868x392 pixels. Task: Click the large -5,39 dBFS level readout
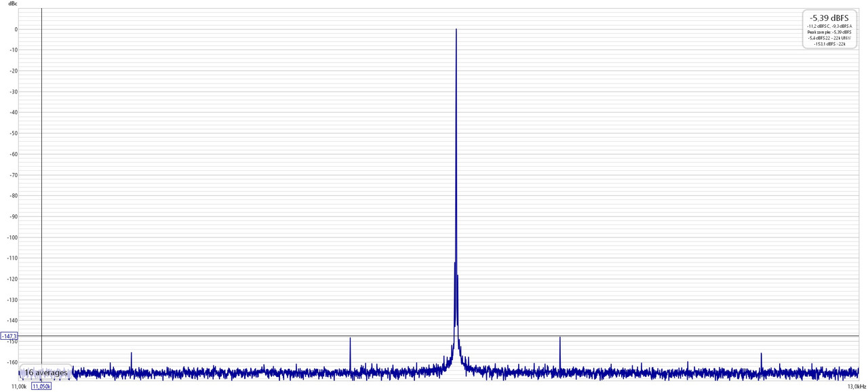point(829,18)
